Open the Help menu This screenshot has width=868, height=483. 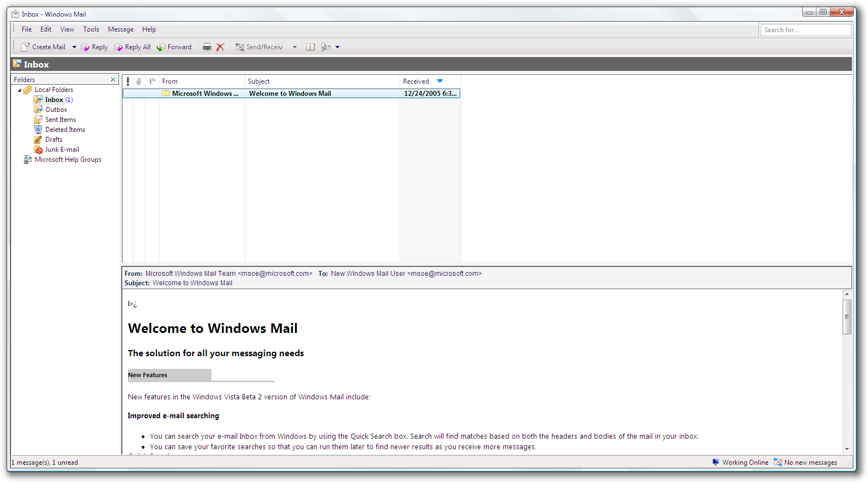(x=149, y=29)
